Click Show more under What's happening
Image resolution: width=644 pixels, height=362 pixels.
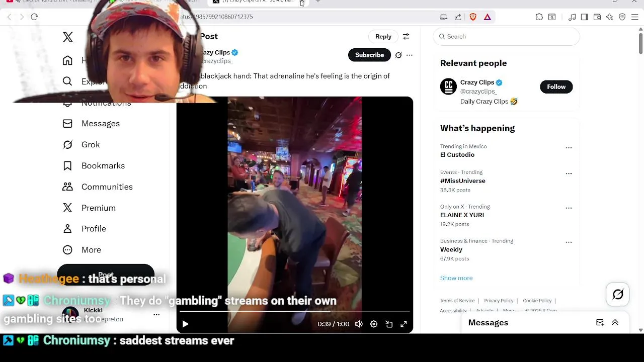456,278
